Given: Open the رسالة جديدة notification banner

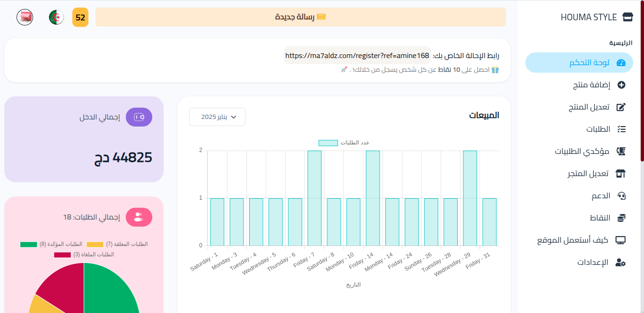Looking at the screenshot, I should [301, 17].
